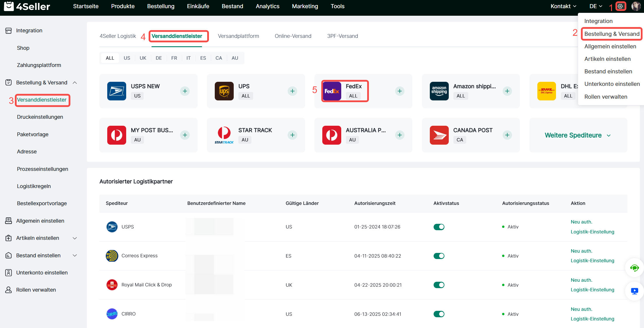
Task: Click the user profile avatar
Action: [636, 6]
